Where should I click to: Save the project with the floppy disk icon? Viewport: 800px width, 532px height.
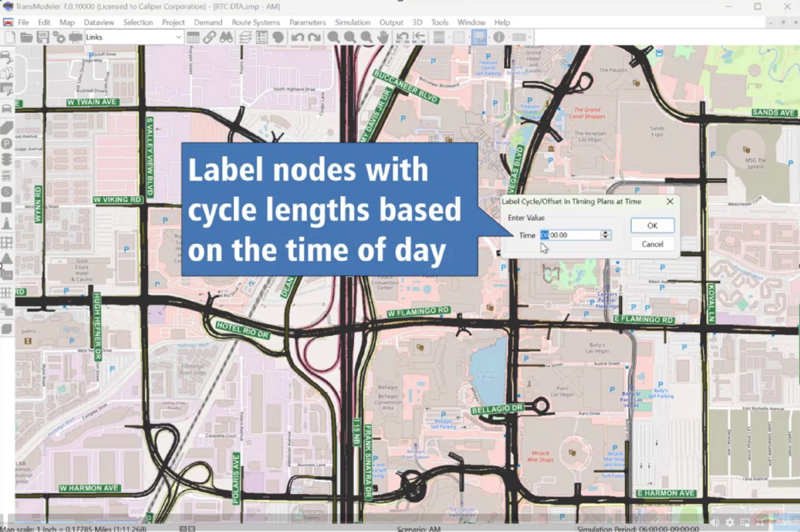pos(43,37)
